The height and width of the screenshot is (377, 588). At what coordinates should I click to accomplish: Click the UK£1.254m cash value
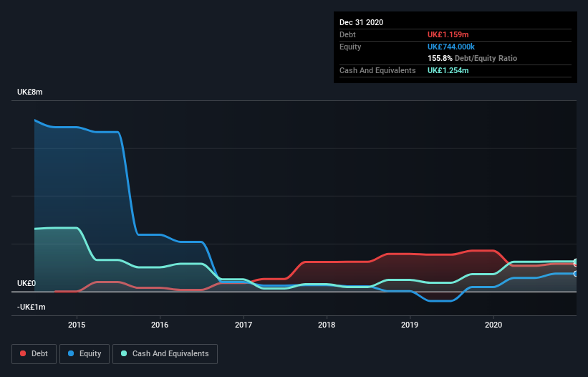point(448,70)
